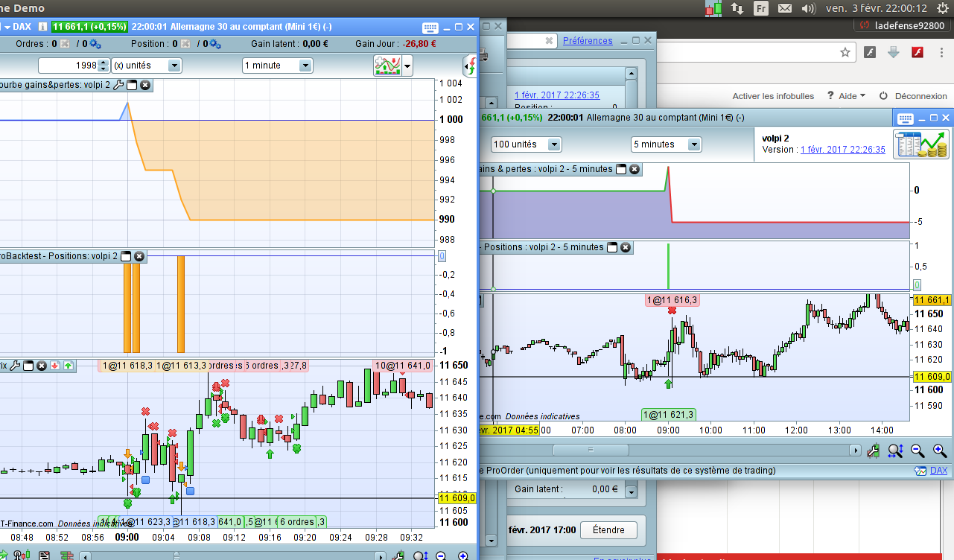Zoom out on the 5-minute chart
Image resolution: width=954 pixels, height=560 pixels.
click(918, 450)
